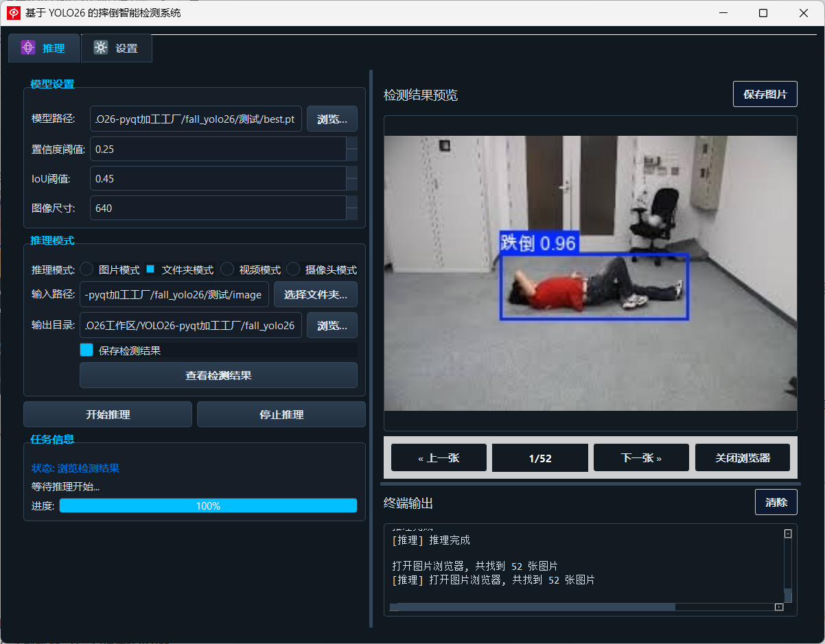This screenshot has width=825, height=644.
Task: Click the red app logo in title bar
Action: (13, 12)
